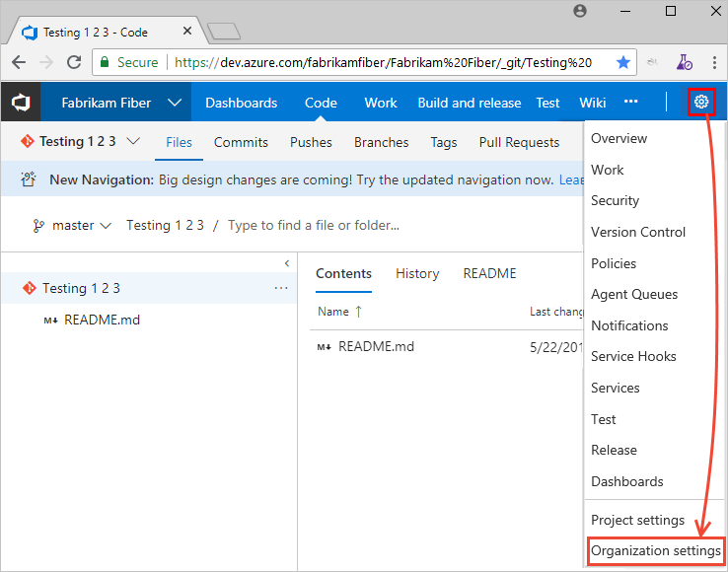This screenshot has width=728, height=572.
Task: Click the Azure DevOps favicon on browser tab
Action: point(30,33)
